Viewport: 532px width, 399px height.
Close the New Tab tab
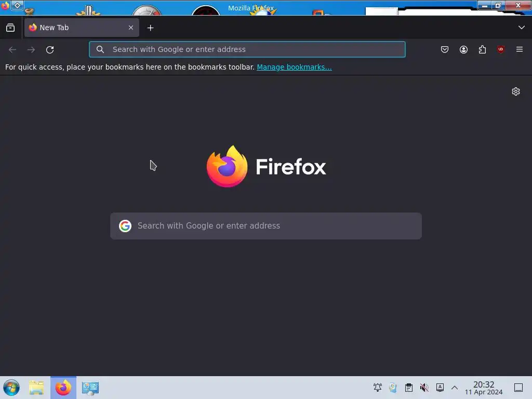(131, 28)
